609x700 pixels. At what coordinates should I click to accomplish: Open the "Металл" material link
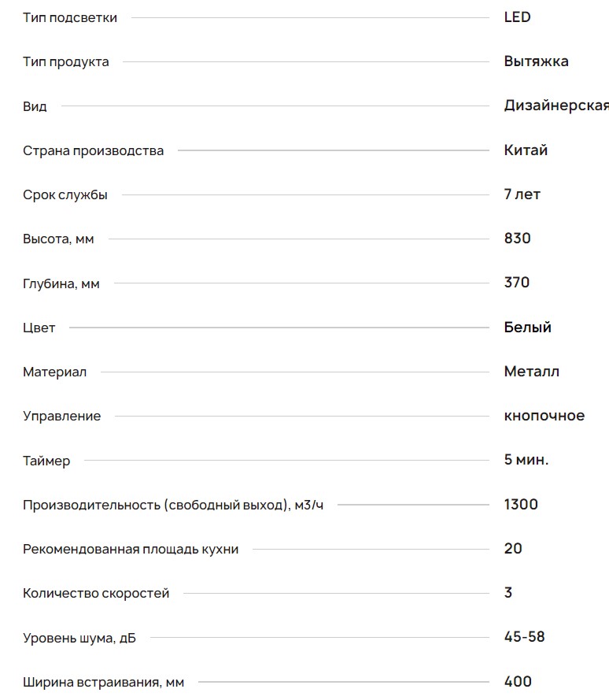tap(531, 372)
